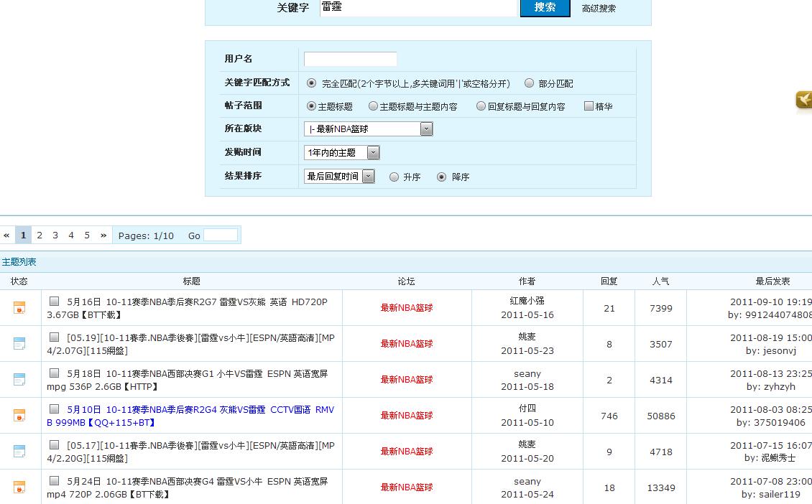
Task: Open the 所在版块 最新NBA篮球 dropdown
Action: 368,129
